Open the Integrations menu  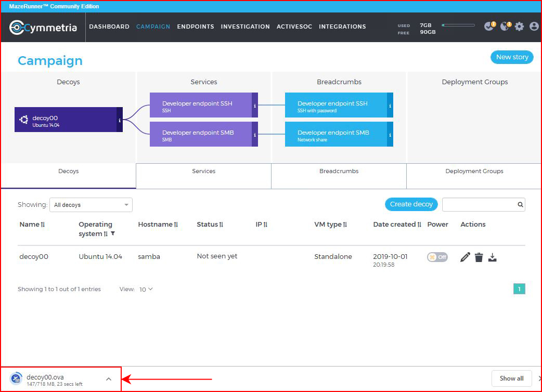point(342,27)
